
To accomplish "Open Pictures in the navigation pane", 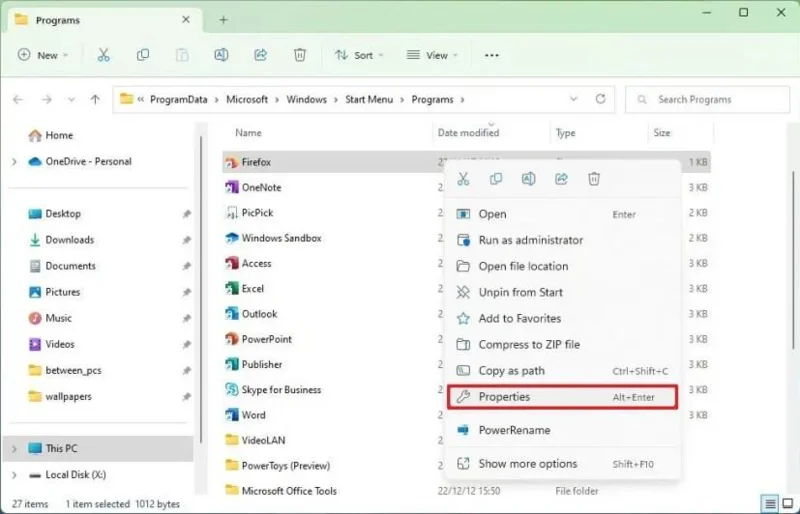I will [x=55, y=292].
